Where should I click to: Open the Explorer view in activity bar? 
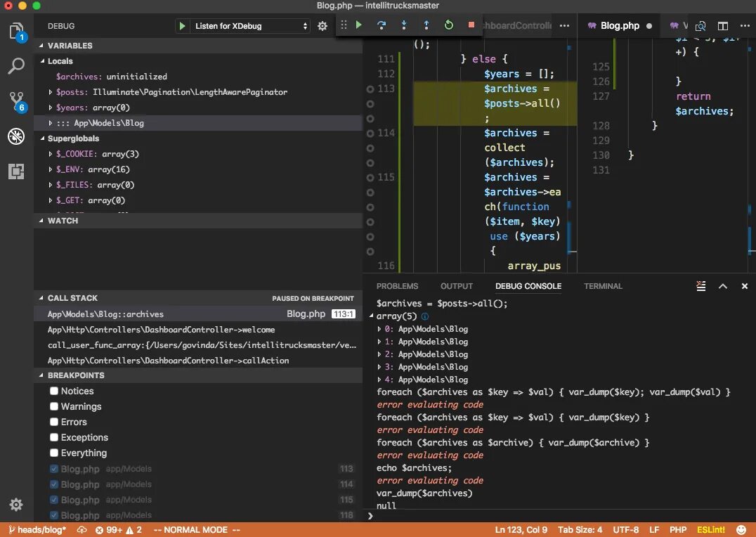(x=17, y=31)
